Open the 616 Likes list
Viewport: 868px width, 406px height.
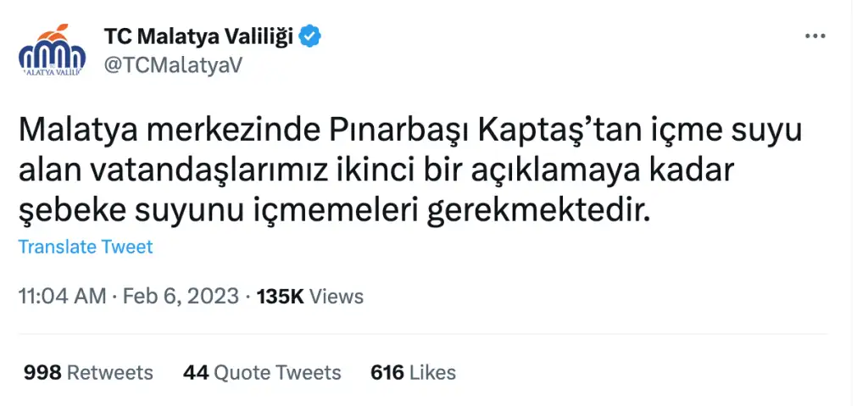coord(413,372)
